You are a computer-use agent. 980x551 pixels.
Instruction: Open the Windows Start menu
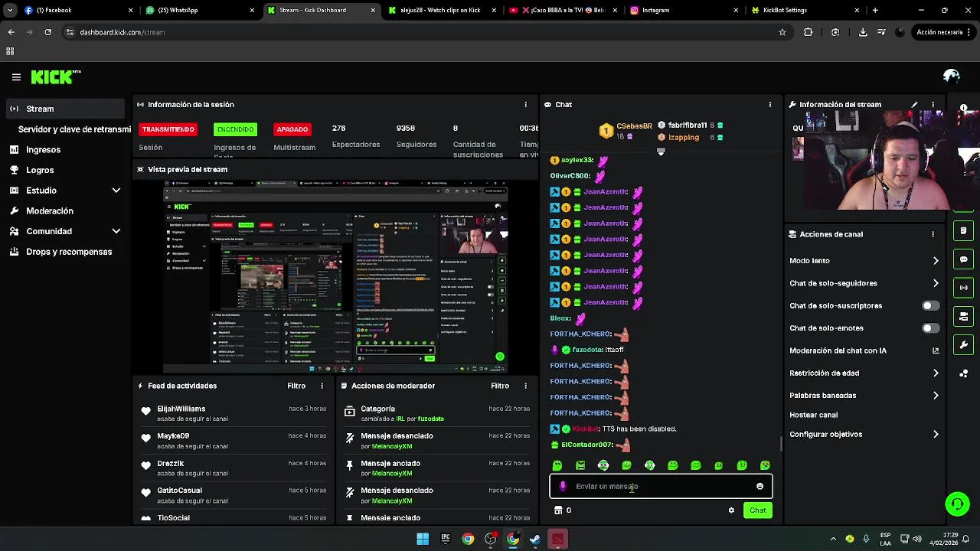423,539
